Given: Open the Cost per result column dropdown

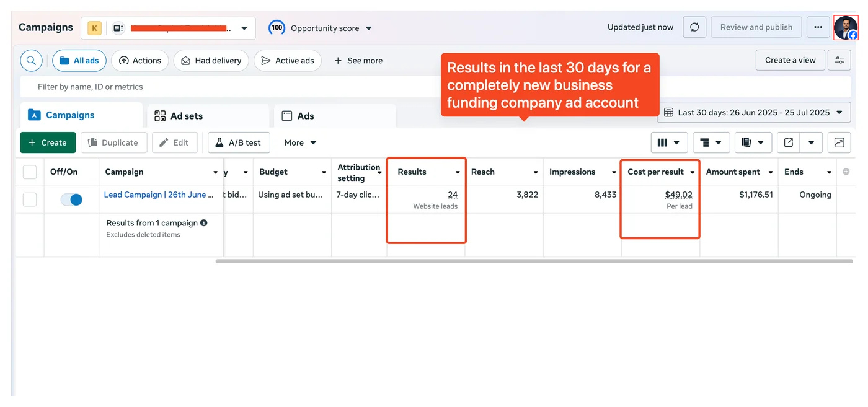Looking at the screenshot, I should point(693,172).
